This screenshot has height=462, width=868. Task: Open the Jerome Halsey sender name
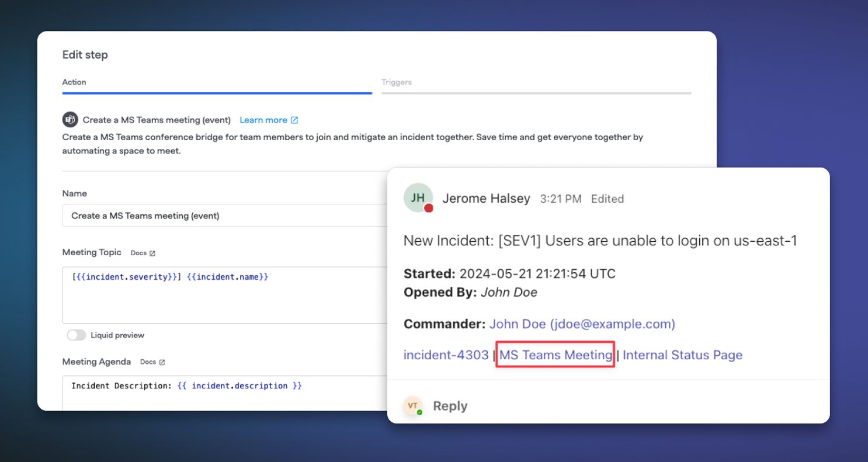pyautogui.click(x=486, y=199)
